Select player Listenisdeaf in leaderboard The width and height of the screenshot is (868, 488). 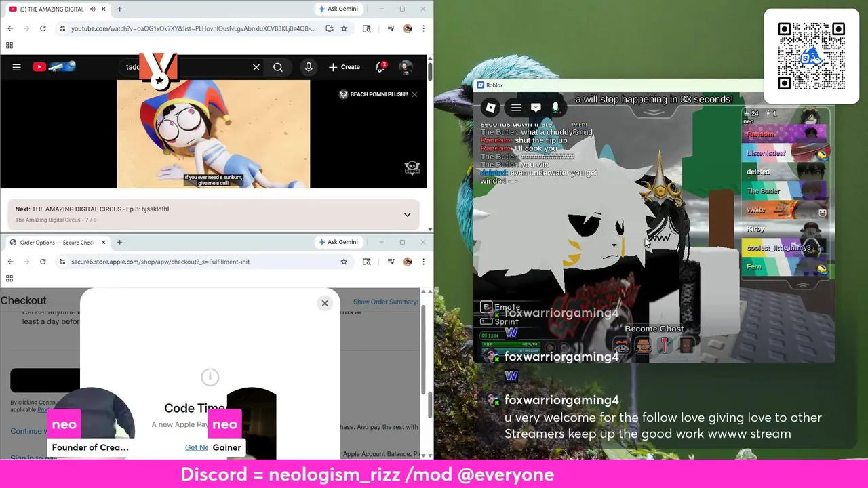[786, 153]
